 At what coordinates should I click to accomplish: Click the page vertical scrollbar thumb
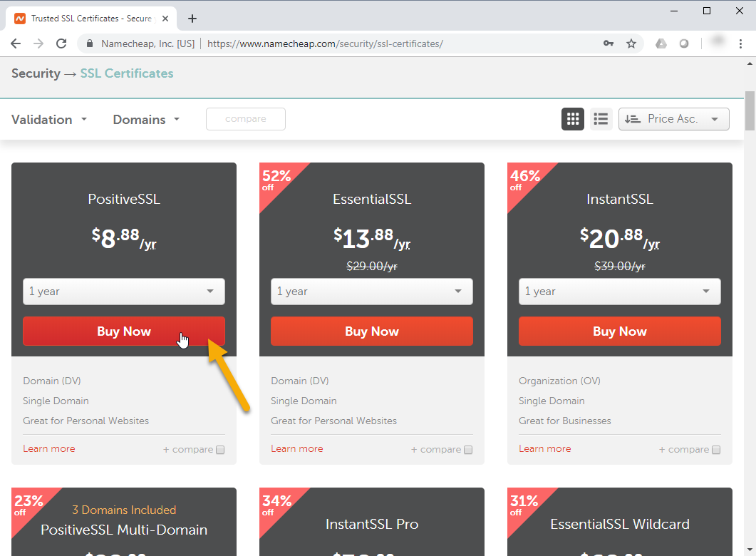point(750,111)
